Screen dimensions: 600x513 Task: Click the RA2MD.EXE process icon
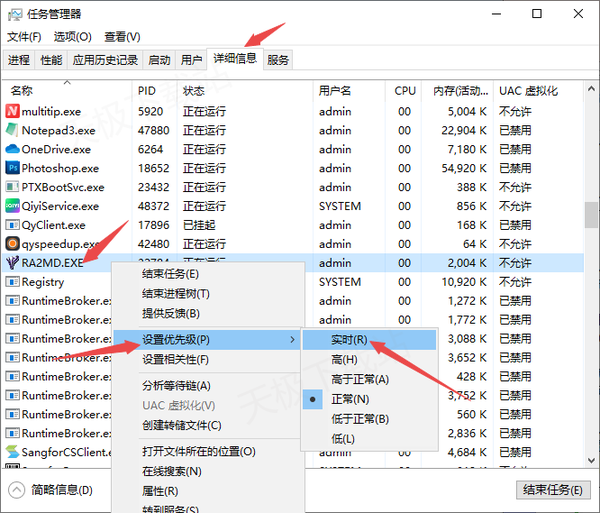point(12,263)
